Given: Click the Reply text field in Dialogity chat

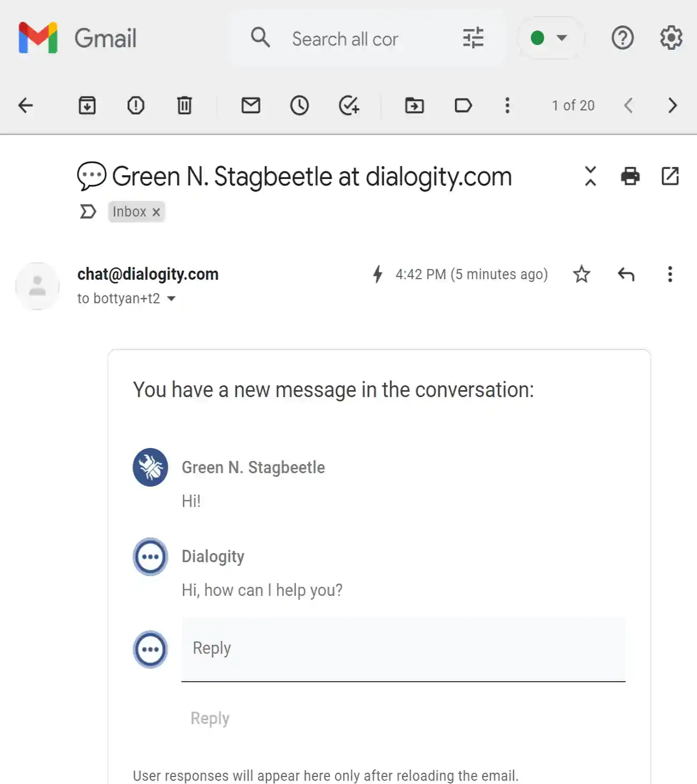Looking at the screenshot, I should tap(403, 649).
